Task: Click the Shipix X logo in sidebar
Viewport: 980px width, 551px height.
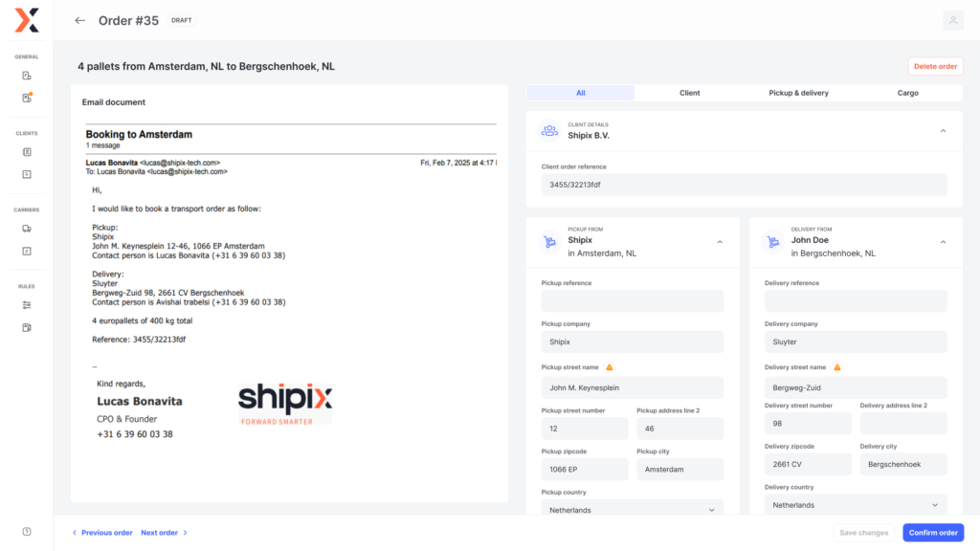Action: click(27, 21)
